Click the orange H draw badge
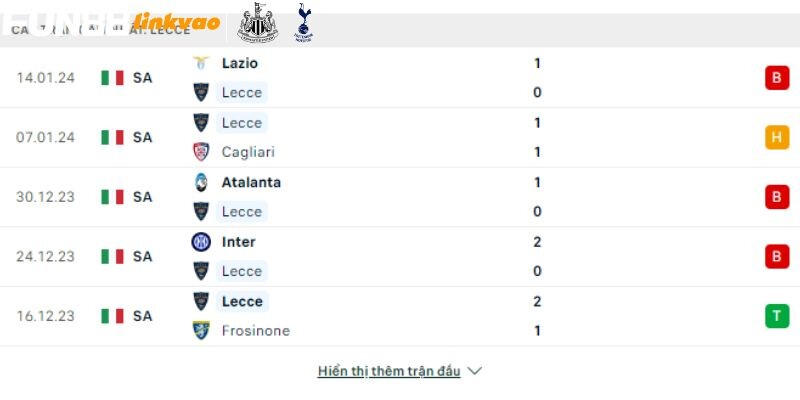 (777, 137)
